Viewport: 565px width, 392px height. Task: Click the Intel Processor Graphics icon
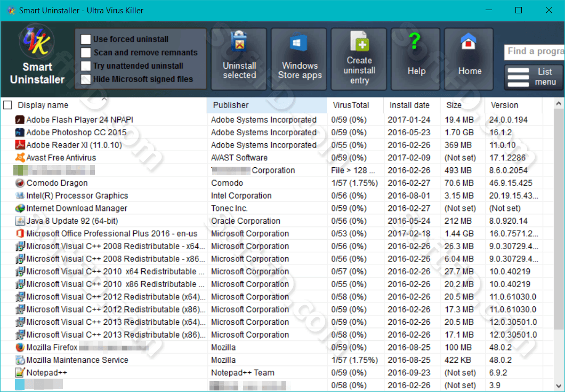point(20,195)
